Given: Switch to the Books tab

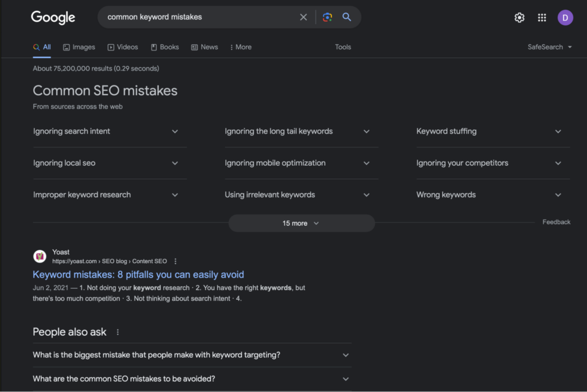Looking at the screenshot, I should coord(165,47).
